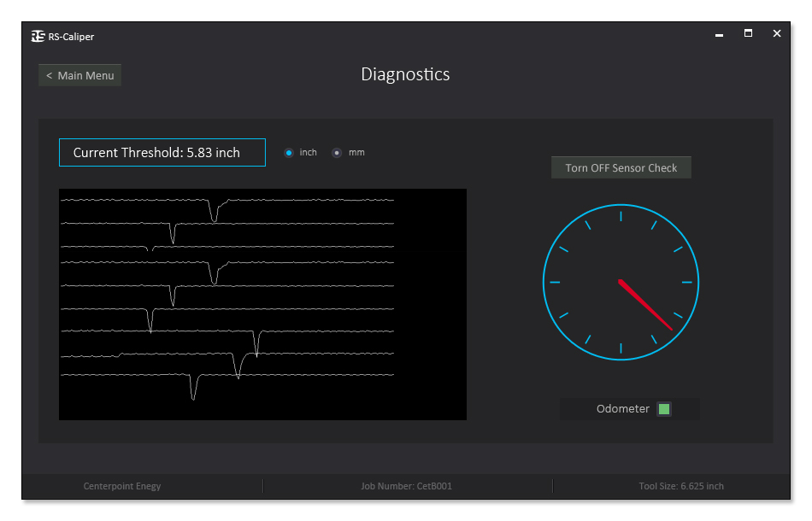Select the mm unit radio button
The width and height of the screenshot is (812, 521).
pos(337,153)
